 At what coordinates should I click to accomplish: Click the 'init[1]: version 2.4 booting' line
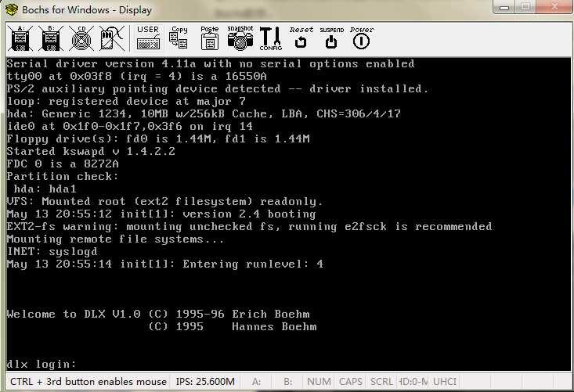(161, 214)
